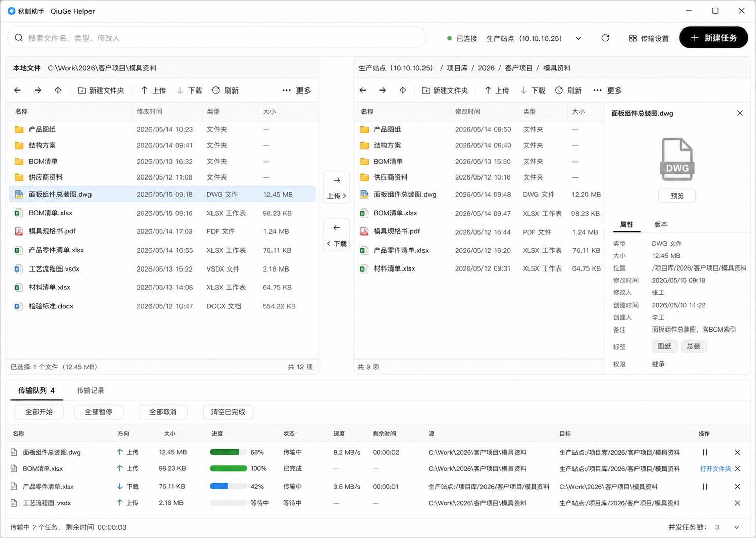Image resolution: width=756 pixels, height=538 pixels.
Task: Click 上传 in remote pane toolbar
Action: click(x=497, y=90)
